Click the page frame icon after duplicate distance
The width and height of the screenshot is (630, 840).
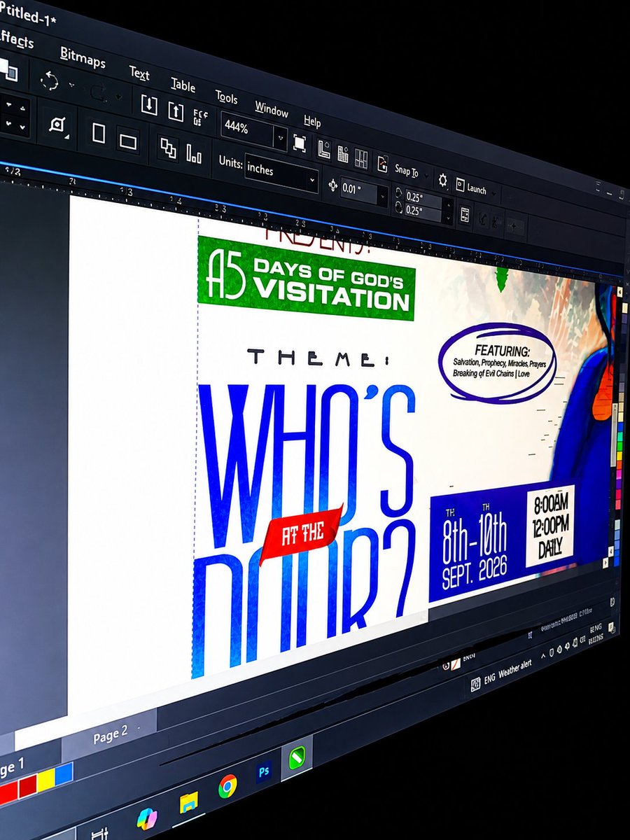465,216
